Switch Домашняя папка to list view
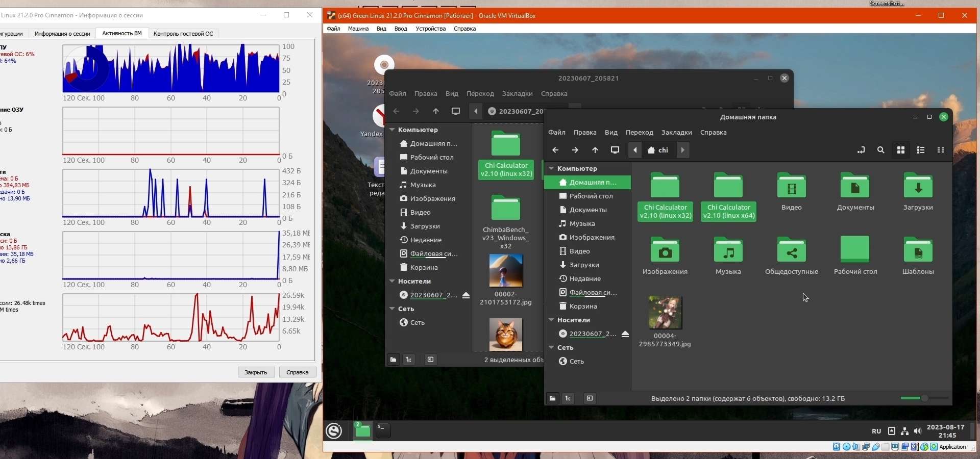Viewport: 980px width, 459px height. click(x=921, y=150)
